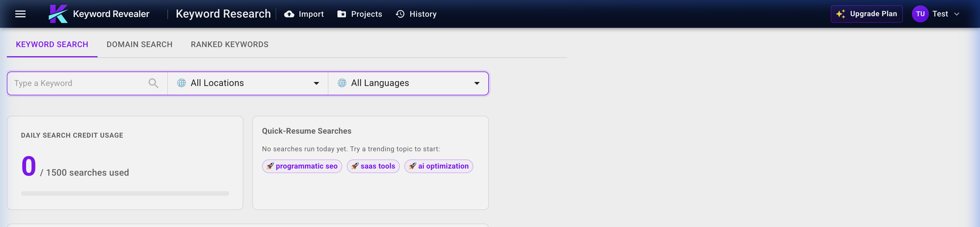The image size is (980, 227).
Task: Search the trending topic programmatic seo
Action: (x=302, y=166)
